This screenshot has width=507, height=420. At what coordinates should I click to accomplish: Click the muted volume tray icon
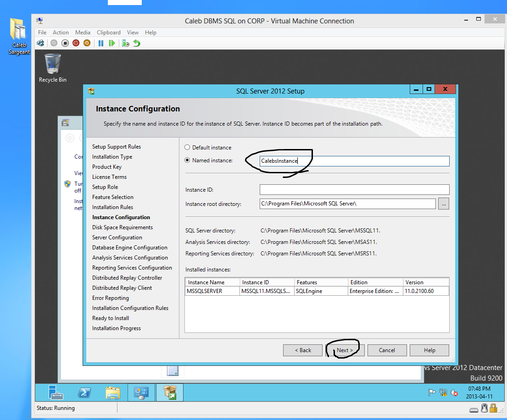[454, 392]
